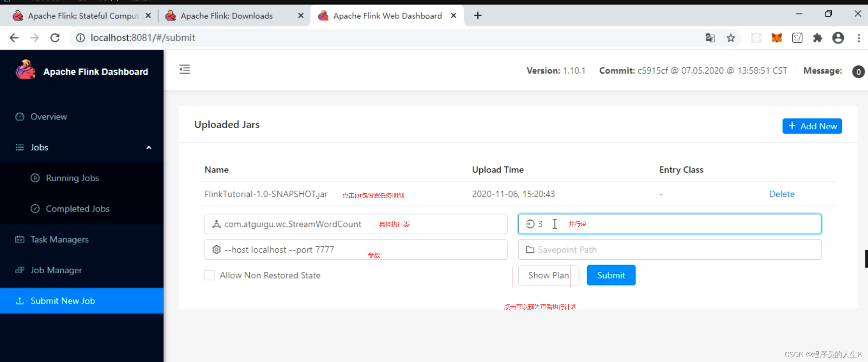Open the user profile avatar
The height and width of the screenshot is (362, 868).
[838, 38]
